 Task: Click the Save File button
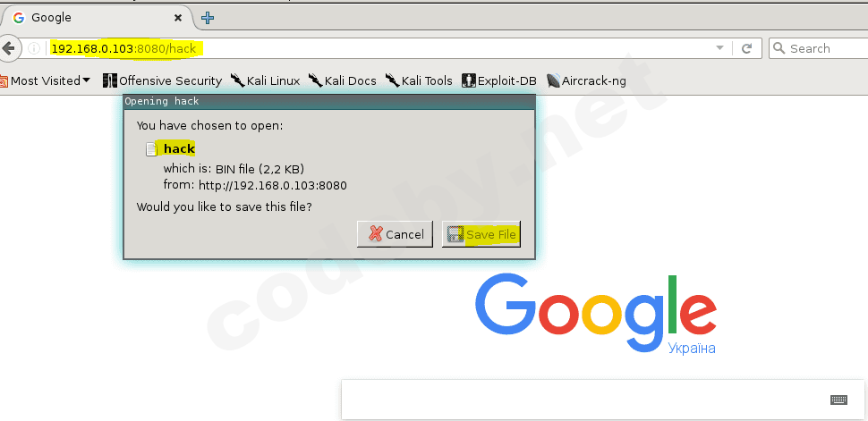(481, 234)
